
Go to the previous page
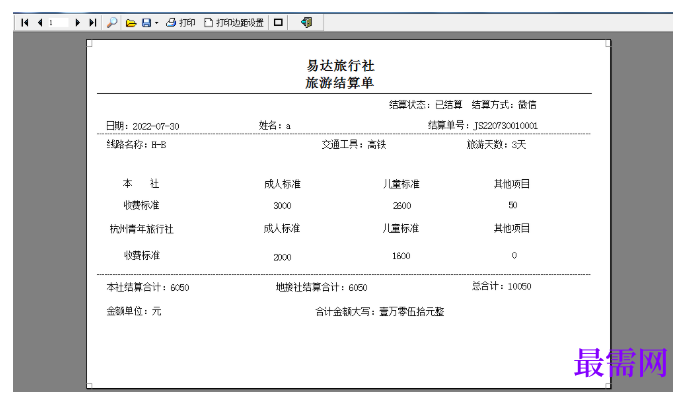click(40, 22)
